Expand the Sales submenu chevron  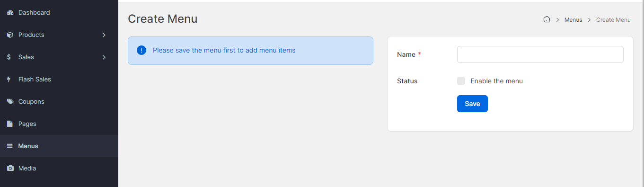(x=104, y=57)
